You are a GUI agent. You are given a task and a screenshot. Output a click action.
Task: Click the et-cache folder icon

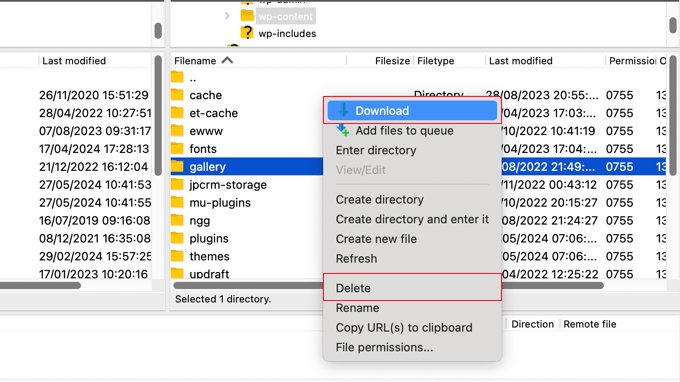(x=177, y=113)
